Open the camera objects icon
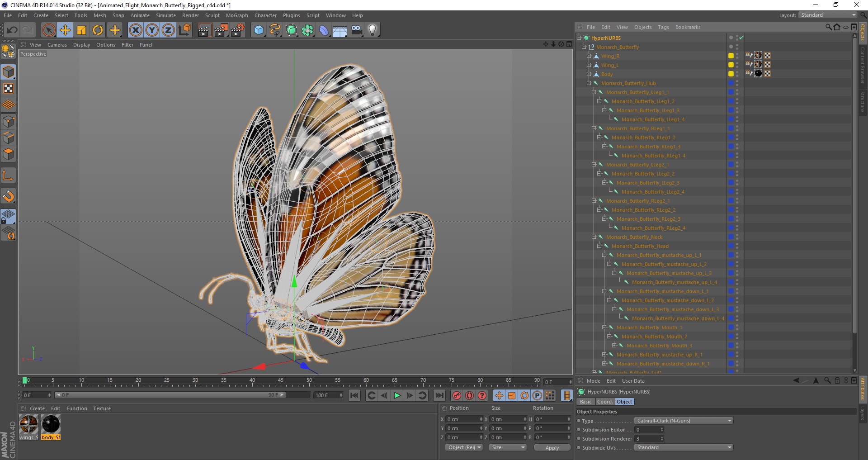Viewport: 868px width, 460px height. point(357,30)
